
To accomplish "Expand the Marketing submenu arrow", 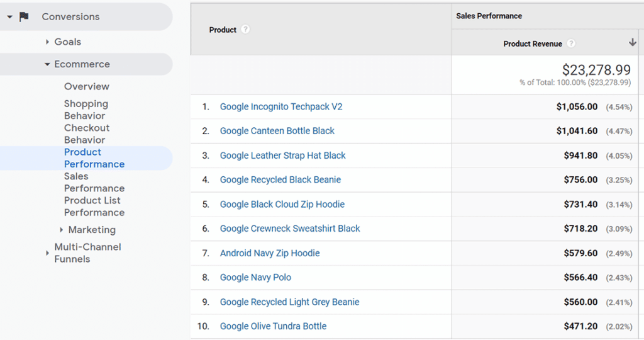I will 61,230.
